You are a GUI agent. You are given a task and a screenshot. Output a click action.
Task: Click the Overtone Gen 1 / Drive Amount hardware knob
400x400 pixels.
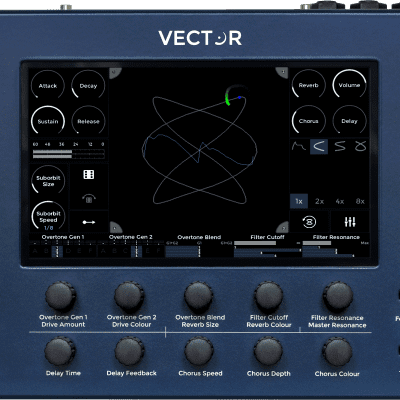point(61,296)
